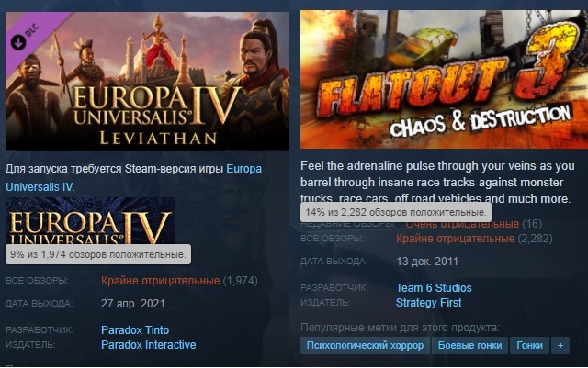
Task: Click Leviathan's Крайне отрицательные review summary
Action: [160, 281]
